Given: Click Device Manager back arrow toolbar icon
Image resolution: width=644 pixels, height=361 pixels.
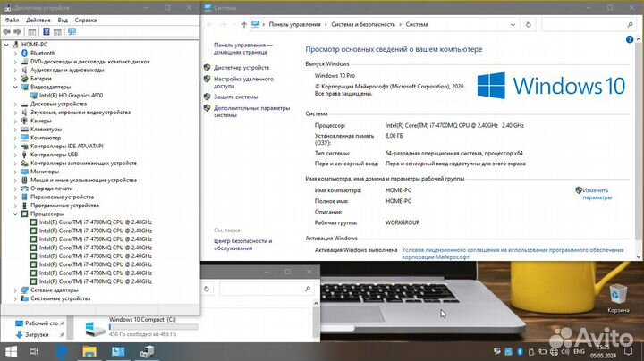Looking at the screenshot, I should pos(6,31).
